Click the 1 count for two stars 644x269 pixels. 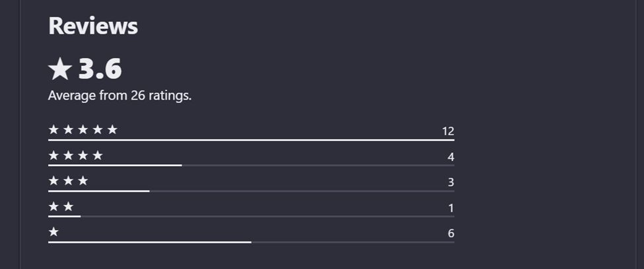click(451, 208)
